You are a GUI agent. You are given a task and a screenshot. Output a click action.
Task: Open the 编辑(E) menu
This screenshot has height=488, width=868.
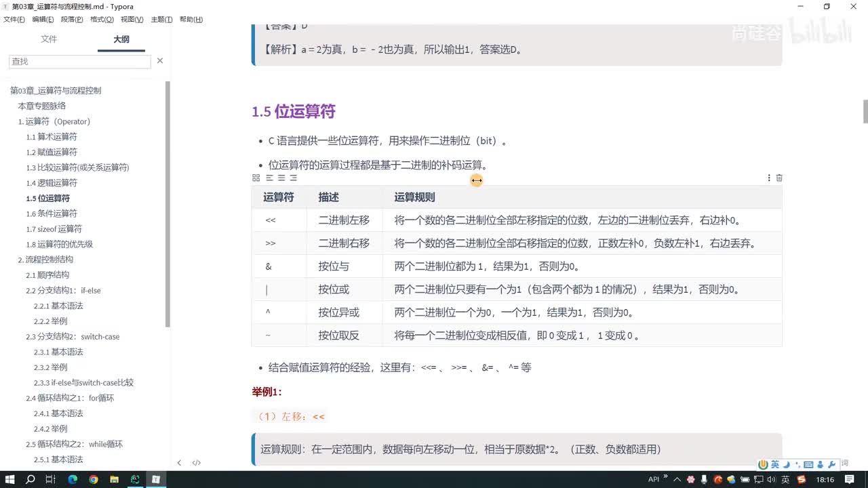pos(43,19)
